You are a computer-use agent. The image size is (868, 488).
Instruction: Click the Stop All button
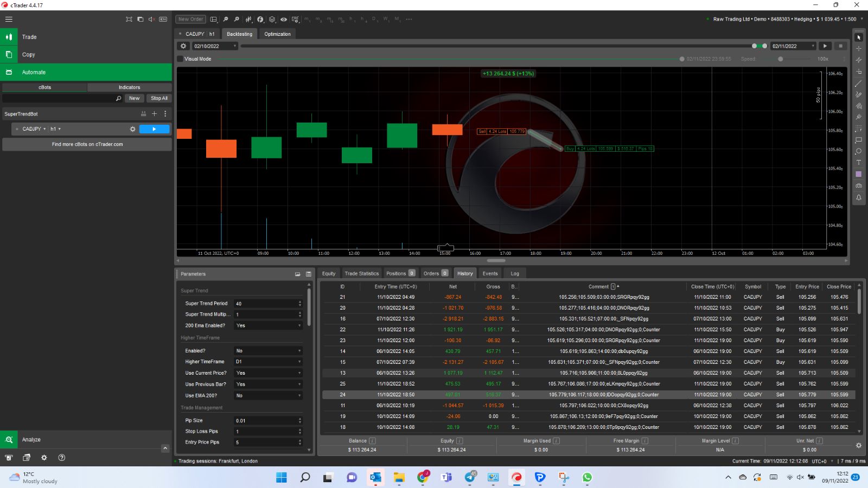click(159, 99)
